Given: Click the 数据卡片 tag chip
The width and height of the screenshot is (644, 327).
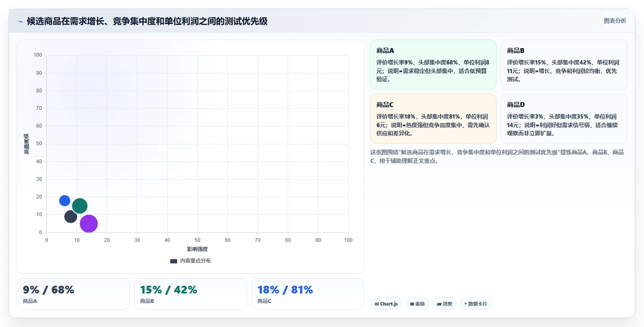Looking at the screenshot, I should [x=475, y=304].
